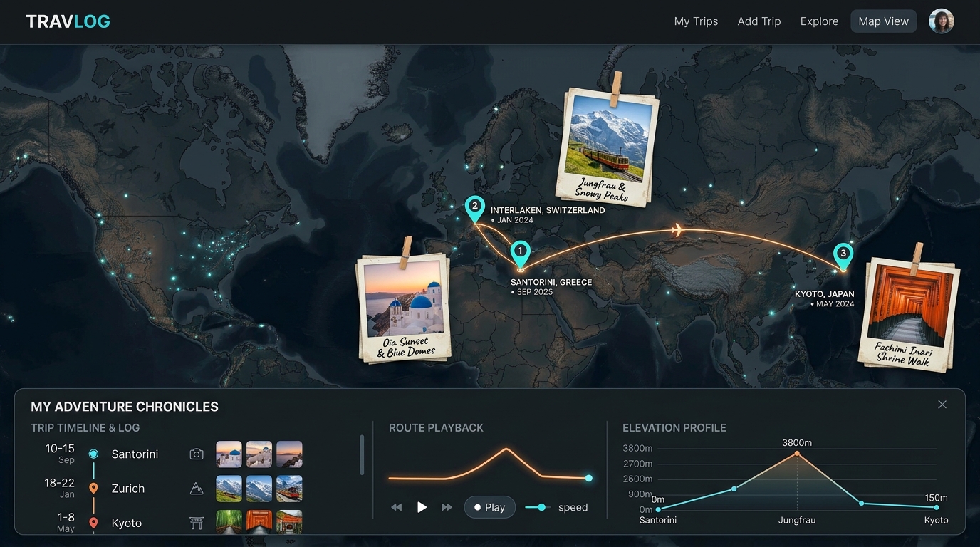The image size is (980, 547).
Task: Click the 1-8 May date entry
Action: 66,521
